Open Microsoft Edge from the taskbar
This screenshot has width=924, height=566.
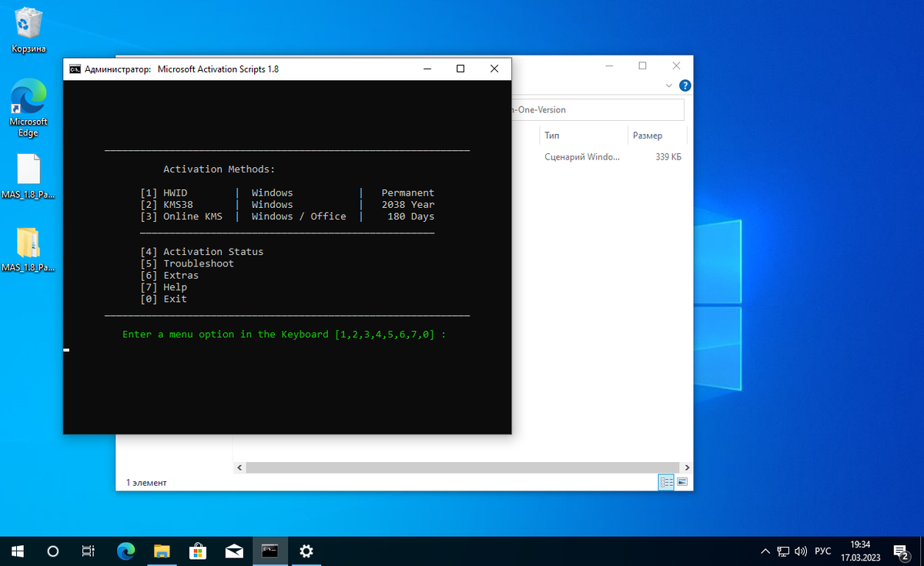pyautogui.click(x=126, y=551)
